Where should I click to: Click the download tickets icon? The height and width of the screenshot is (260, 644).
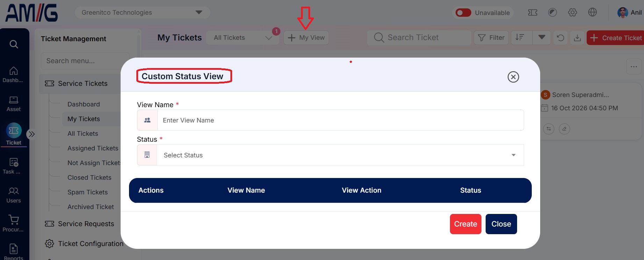(577, 38)
